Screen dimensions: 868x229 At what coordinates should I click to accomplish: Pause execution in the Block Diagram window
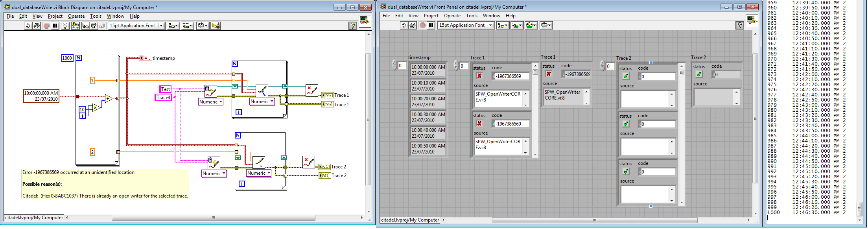tap(55, 26)
